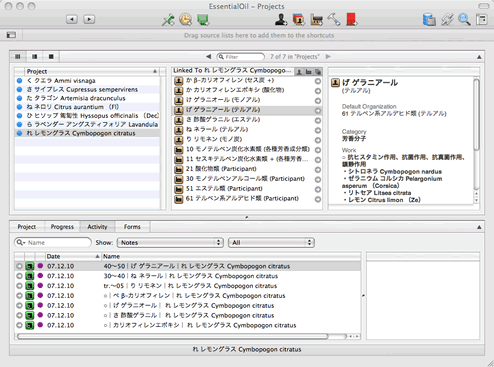Click round link button for リモネン row

point(318,140)
